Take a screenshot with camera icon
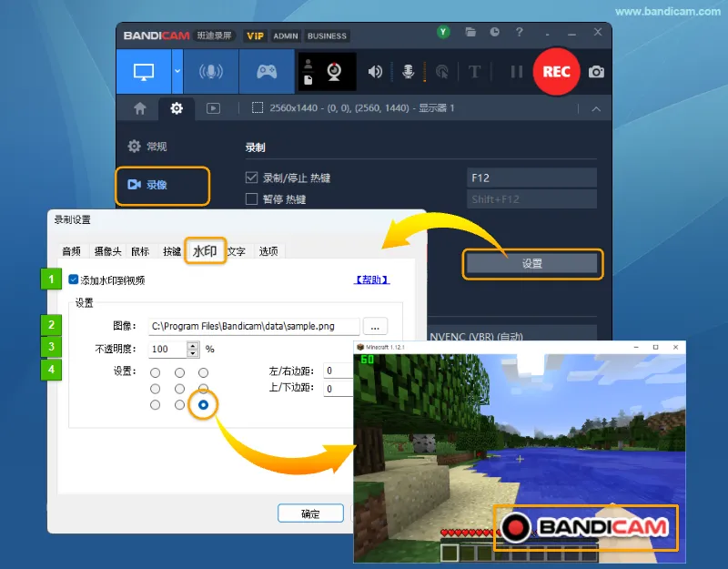This screenshot has width=728, height=569. point(596,72)
